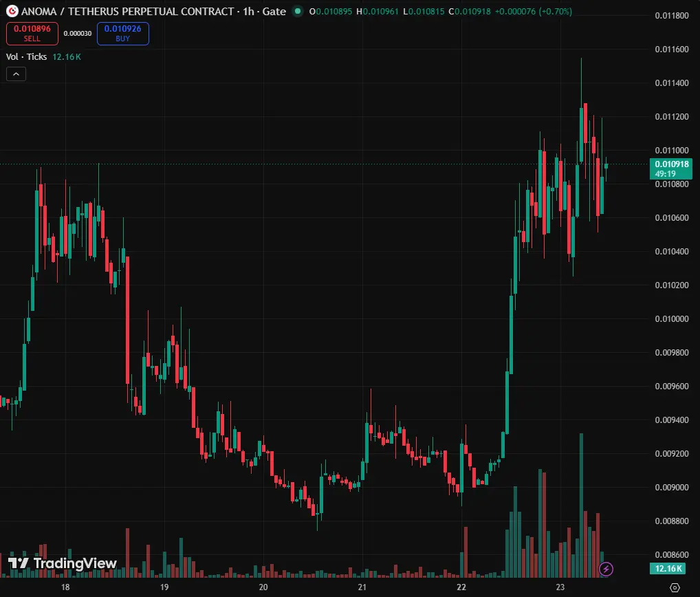Open the ANOMA / TETHERUS PERPETUAL CONTRACT symbol title
700x597 pixels.
click(153, 11)
